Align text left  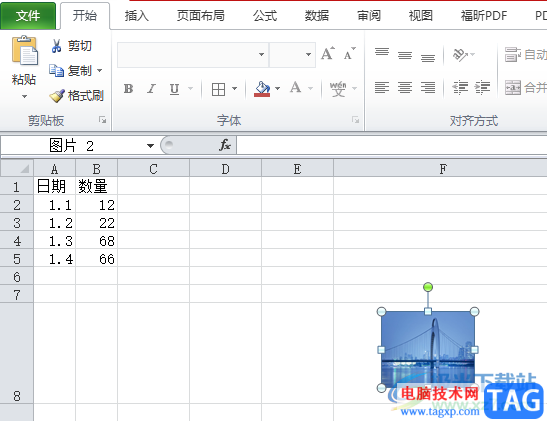(x=382, y=87)
